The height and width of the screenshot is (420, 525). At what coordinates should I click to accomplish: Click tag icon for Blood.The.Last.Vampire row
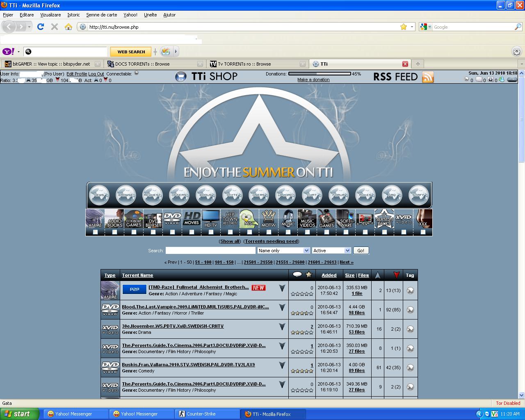pos(410,310)
